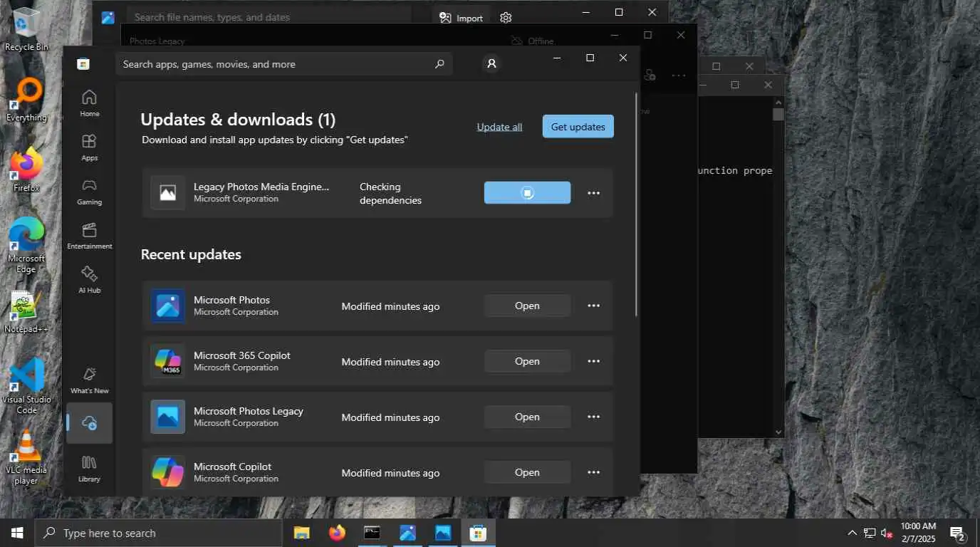Click the Legacy Photos Media Engine title text
Viewport: 980px width, 547px height.
[x=261, y=187]
